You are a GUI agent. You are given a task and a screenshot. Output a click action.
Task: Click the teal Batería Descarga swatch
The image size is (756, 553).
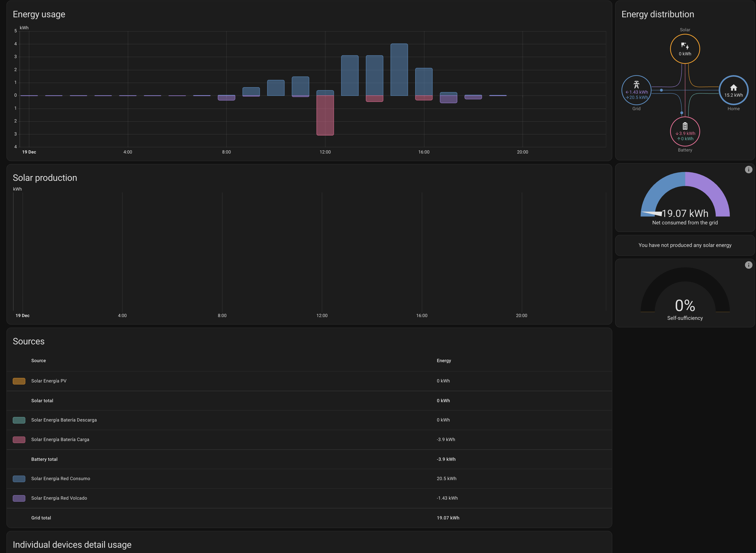(19, 420)
